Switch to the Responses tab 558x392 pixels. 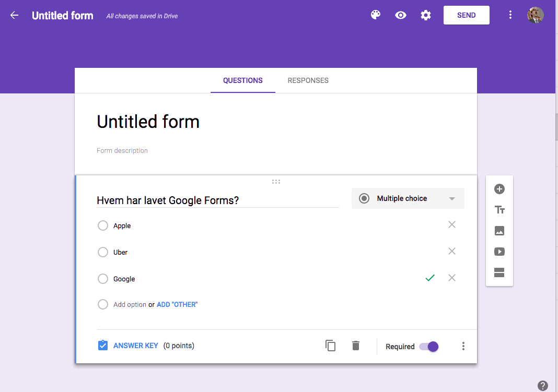pyautogui.click(x=308, y=80)
